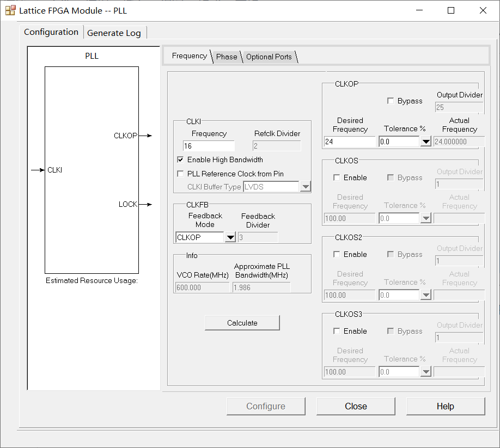Tick the CLKOS Enable checkbox
This screenshot has width=500, height=448.
[337, 177]
